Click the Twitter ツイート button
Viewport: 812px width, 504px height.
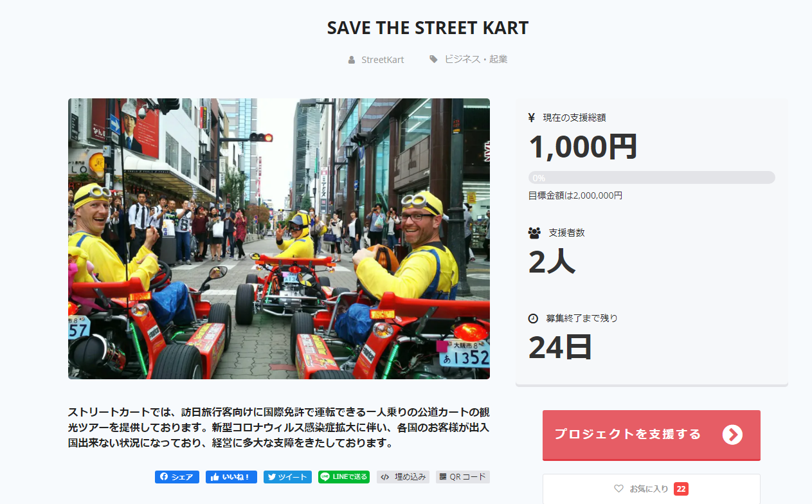[287, 477]
